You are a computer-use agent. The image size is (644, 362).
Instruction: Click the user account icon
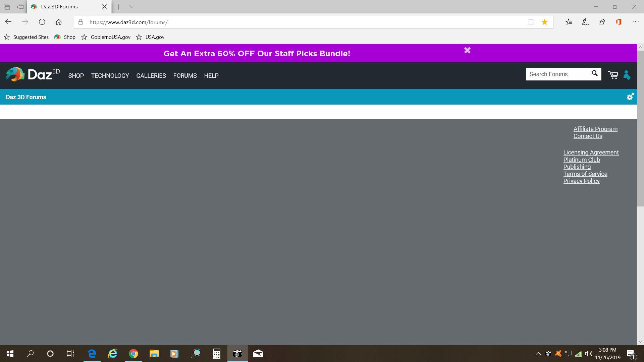tap(627, 75)
